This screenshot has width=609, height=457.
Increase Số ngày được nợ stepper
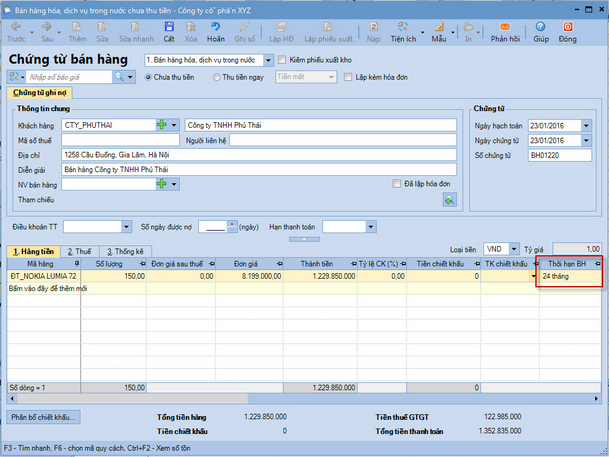[x=232, y=224]
